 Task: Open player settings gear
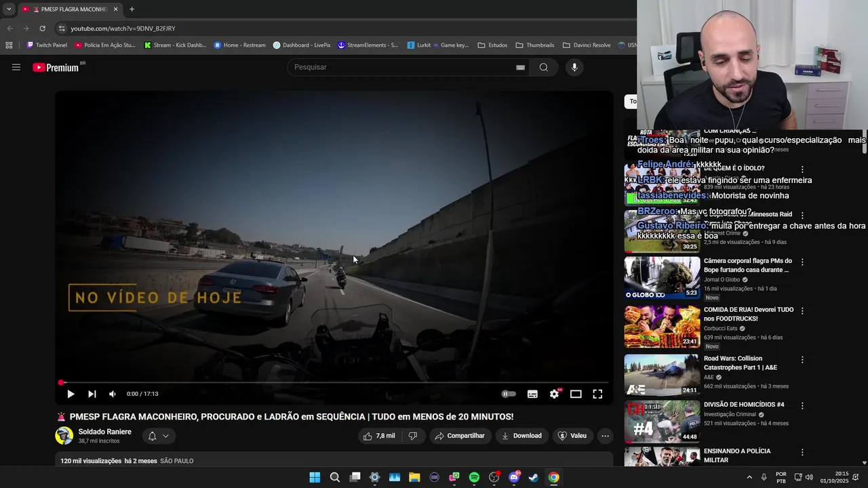coord(555,394)
